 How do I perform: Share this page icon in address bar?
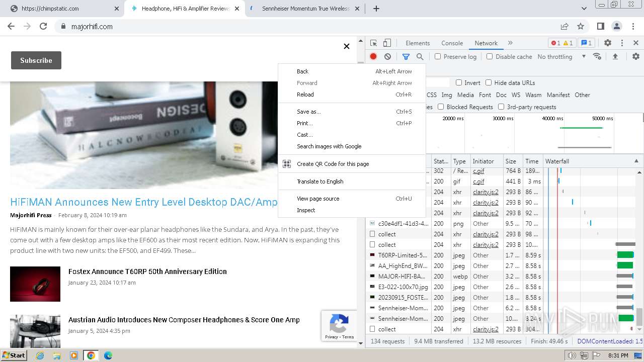pos(565,26)
